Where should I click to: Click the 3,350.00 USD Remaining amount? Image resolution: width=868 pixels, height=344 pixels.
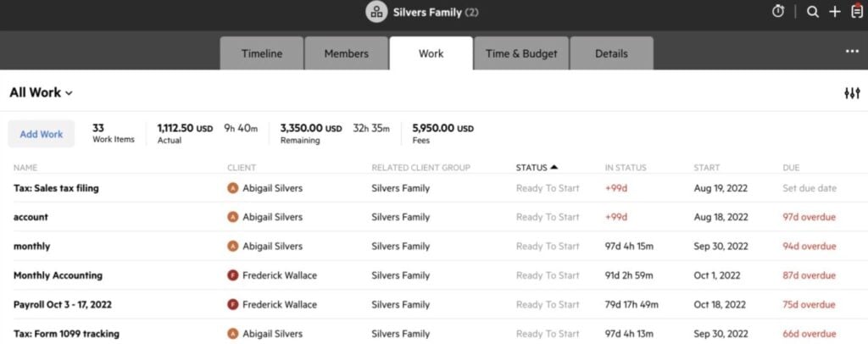pos(311,128)
